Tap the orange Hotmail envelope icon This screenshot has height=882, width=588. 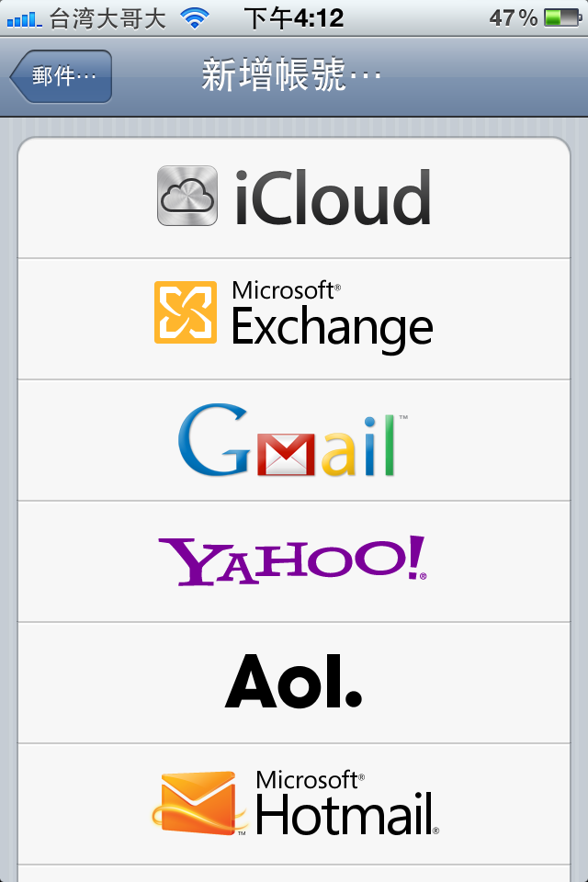tap(199, 803)
